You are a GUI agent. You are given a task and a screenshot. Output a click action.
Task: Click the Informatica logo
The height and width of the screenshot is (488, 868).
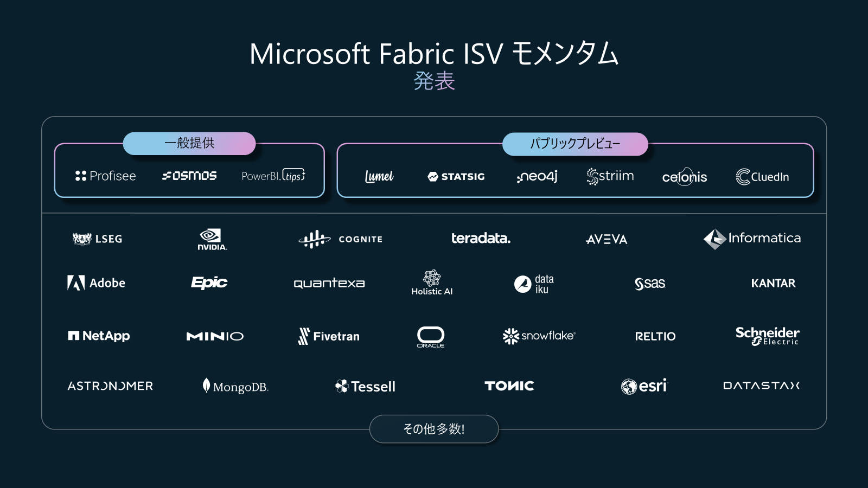click(752, 239)
